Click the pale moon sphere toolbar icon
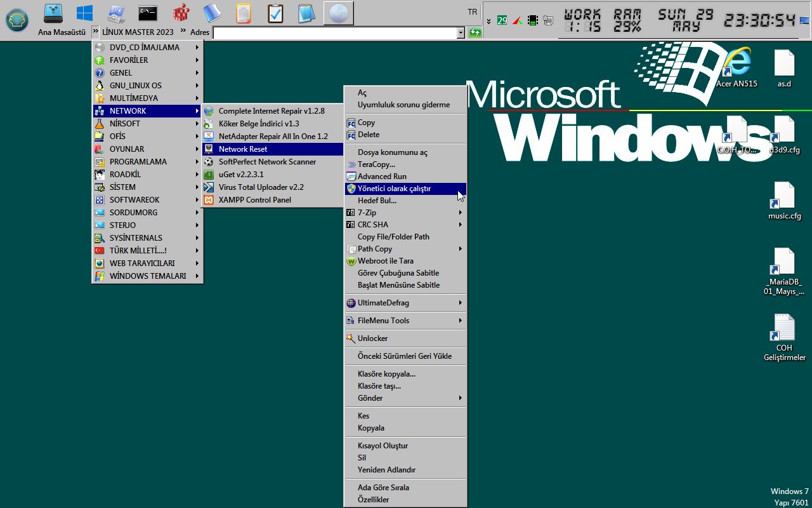The width and height of the screenshot is (812, 508). (338, 13)
